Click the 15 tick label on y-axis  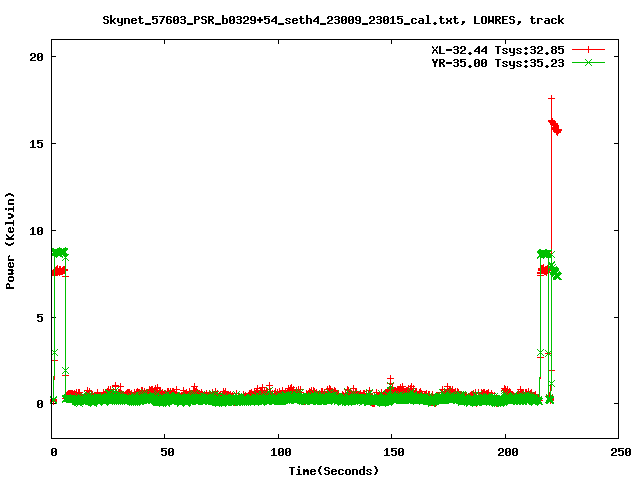tap(35, 143)
